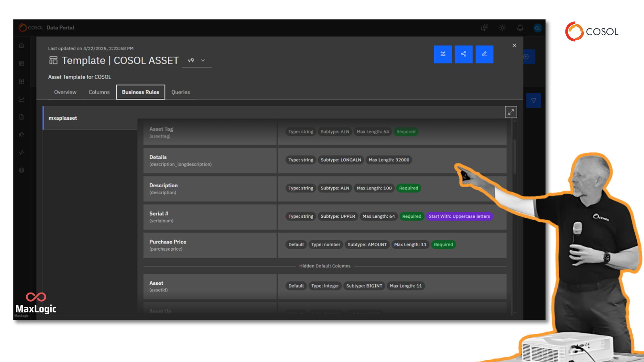Click the COSOL Data Portal logo
Viewport: 644px width, 362px height.
click(47, 27)
